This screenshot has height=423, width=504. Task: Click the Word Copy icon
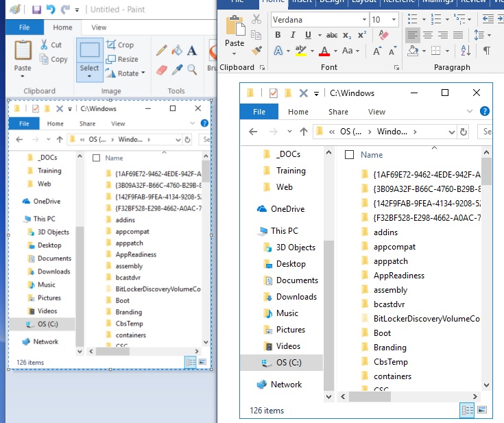coord(256,35)
